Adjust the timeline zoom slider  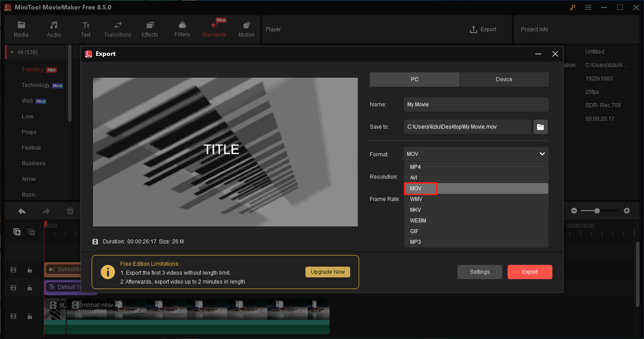click(597, 210)
